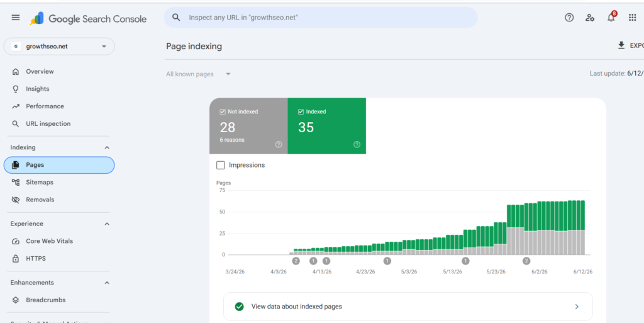Click the growthseo.net site favicon
This screenshot has height=323, width=644.
click(x=16, y=47)
